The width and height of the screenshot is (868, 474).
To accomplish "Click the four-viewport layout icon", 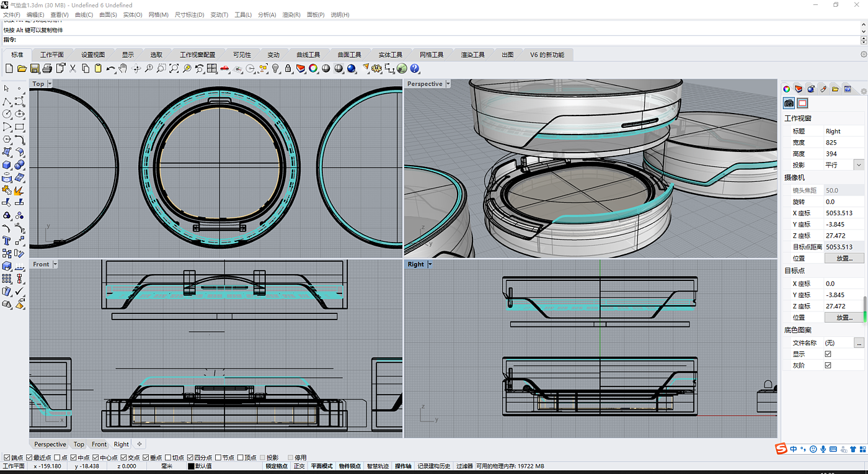I will pyautogui.click(x=212, y=68).
